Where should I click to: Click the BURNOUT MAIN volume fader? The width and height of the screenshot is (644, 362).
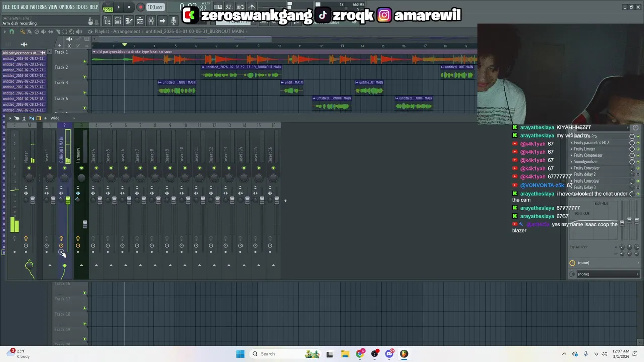(68, 200)
